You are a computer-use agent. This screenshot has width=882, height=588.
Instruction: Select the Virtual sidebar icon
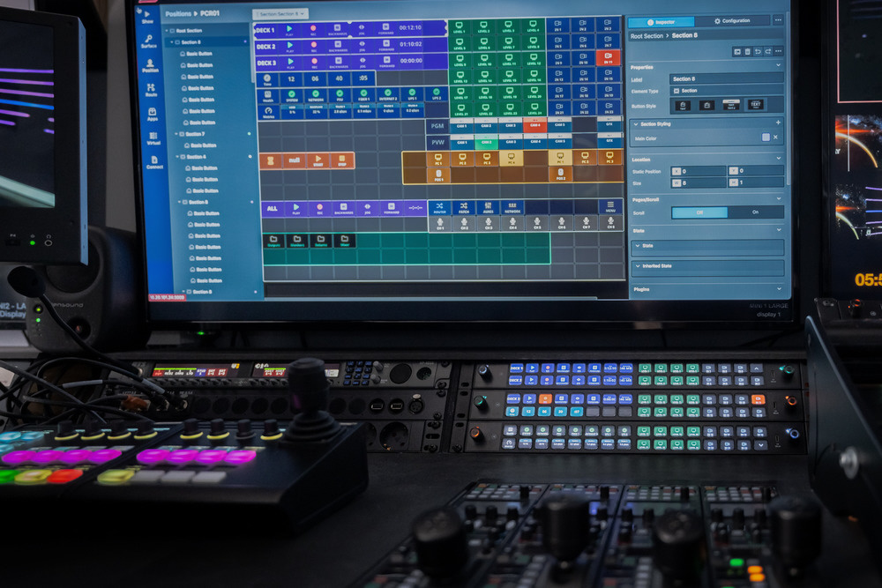[x=153, y=139]
